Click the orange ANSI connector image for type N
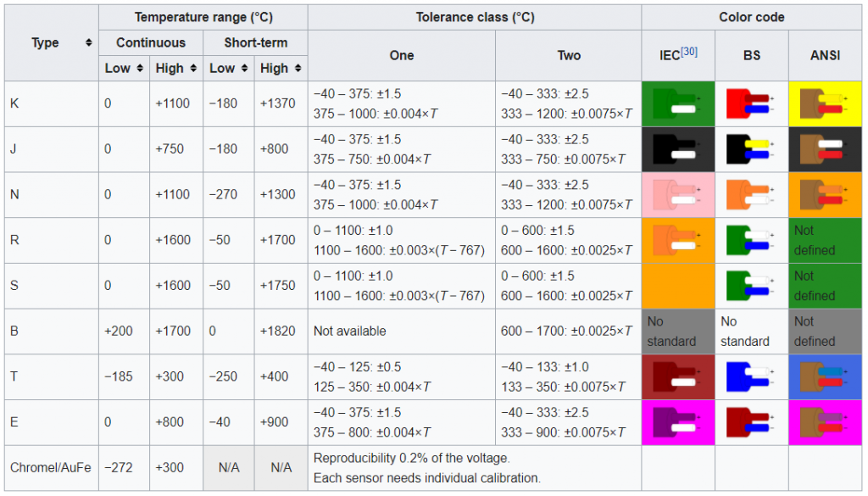This screenshot has width=868, height=496. pos(825,195)
